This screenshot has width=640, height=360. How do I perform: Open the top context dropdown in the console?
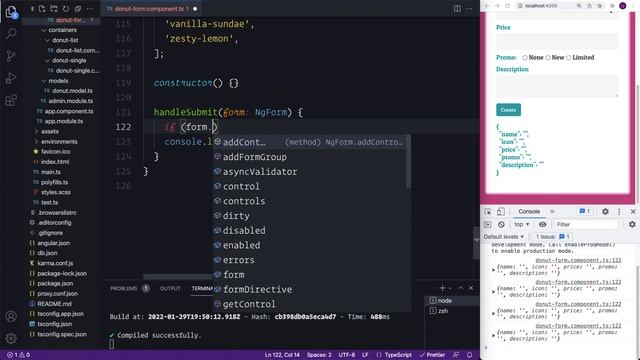522,224
